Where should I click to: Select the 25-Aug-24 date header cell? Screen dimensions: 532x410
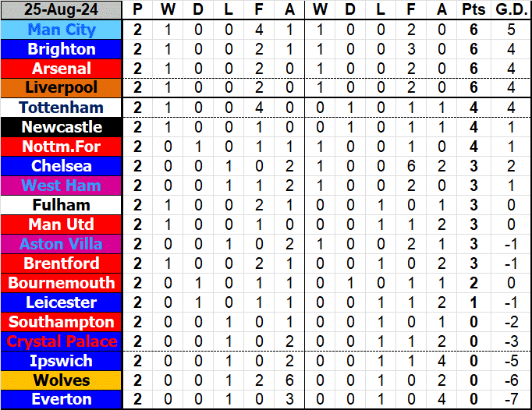(x=62, y=10)
